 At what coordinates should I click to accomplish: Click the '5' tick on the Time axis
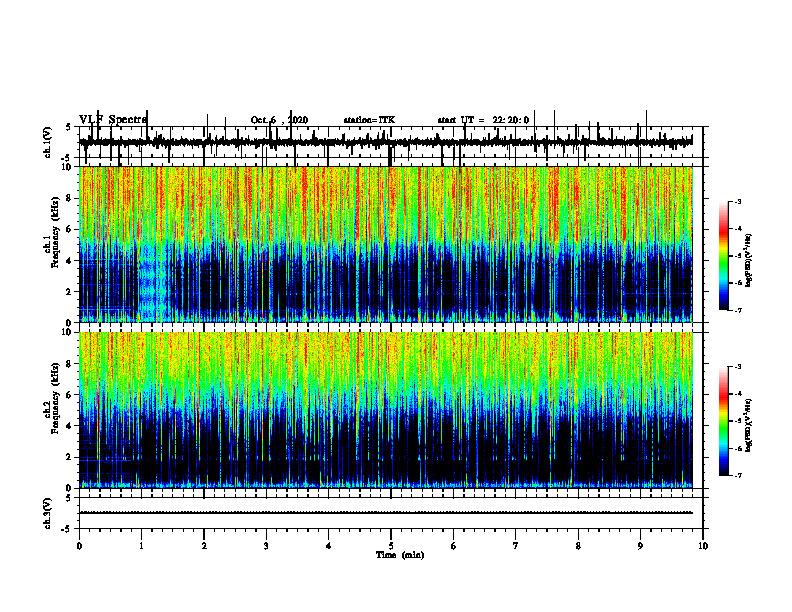point(391,546)
